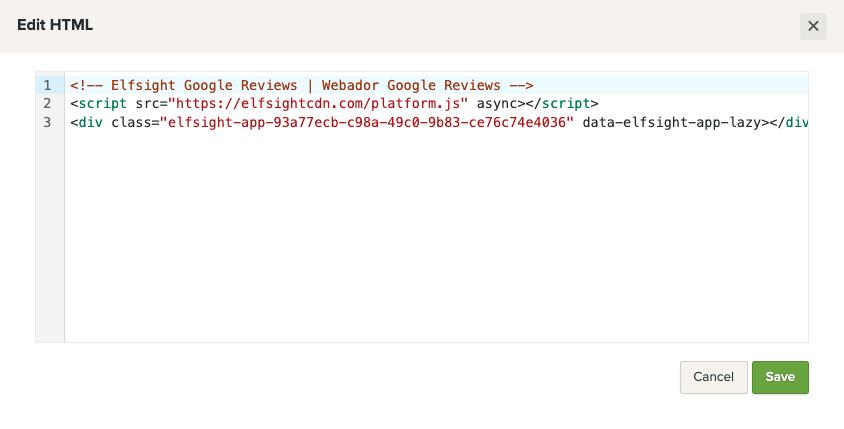844x429 pixels.
Task: Close the Edit HTML dialog with X
Action: pyautogui.click(x=813, y=26)
